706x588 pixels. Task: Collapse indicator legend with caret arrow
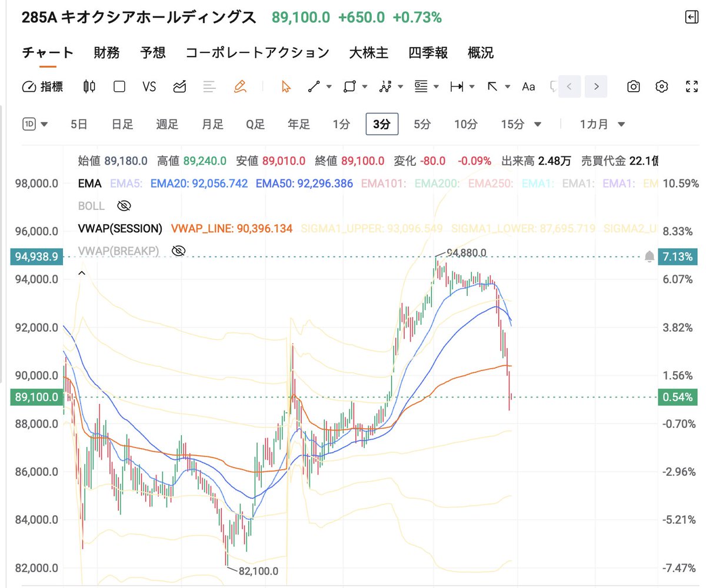tap(82, 273)
